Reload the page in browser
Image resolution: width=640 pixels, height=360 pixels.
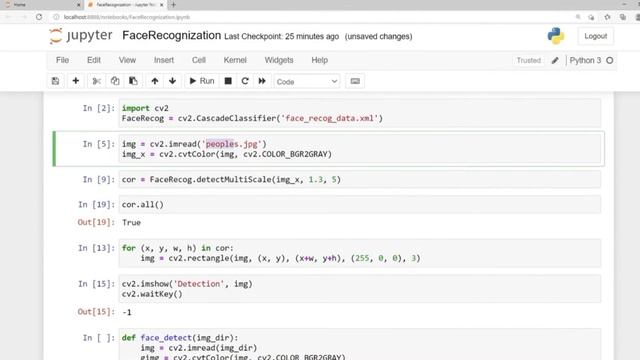[39, 17]
